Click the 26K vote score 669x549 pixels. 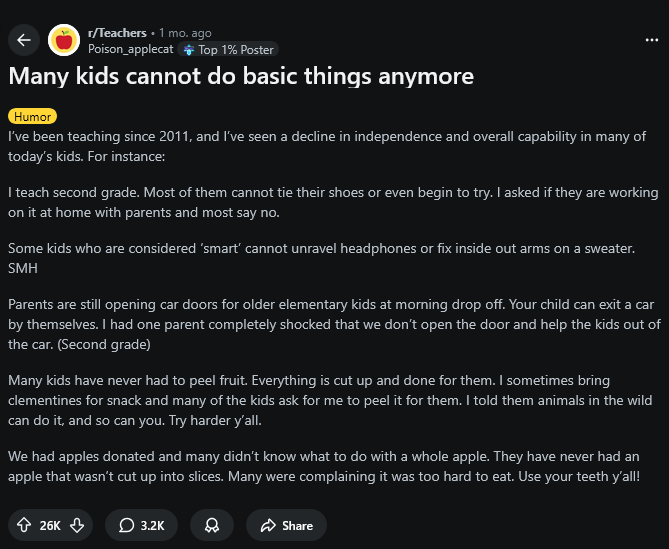[50, 525]
